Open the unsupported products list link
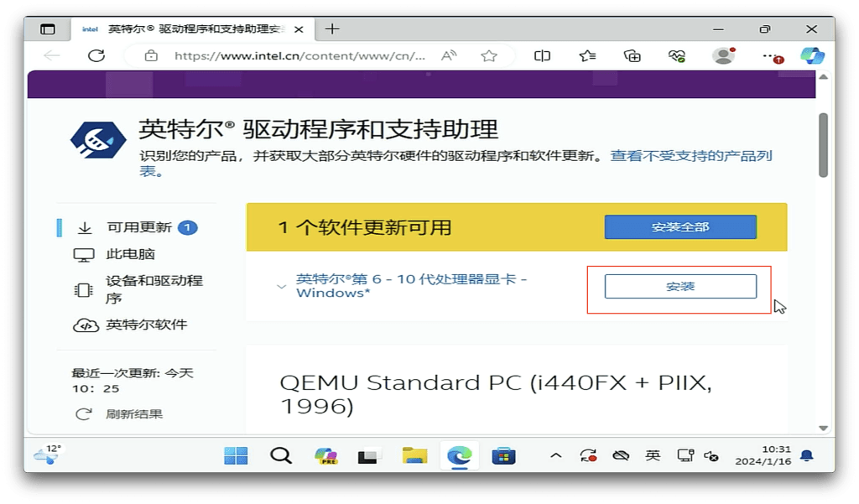Screen dimensions: 859x504 coord(690,156)
